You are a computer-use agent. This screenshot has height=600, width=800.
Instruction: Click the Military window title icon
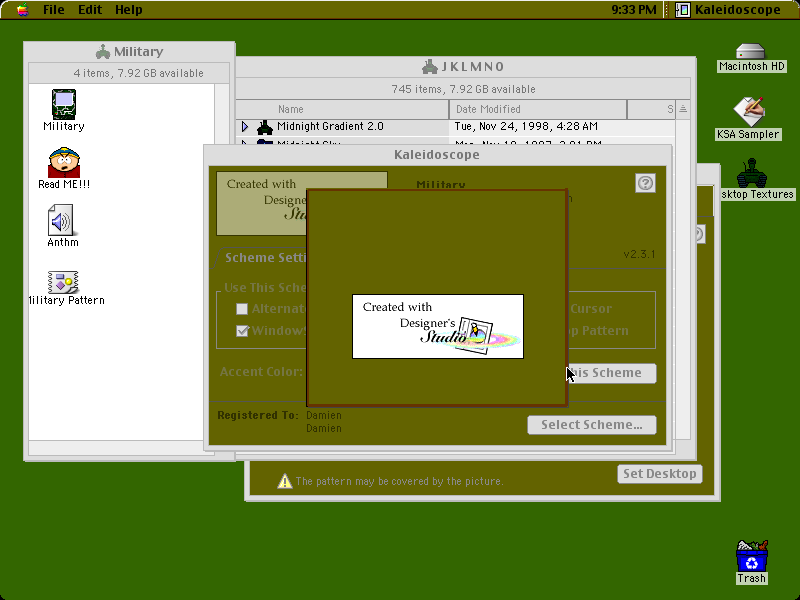(x=103, y=52)
